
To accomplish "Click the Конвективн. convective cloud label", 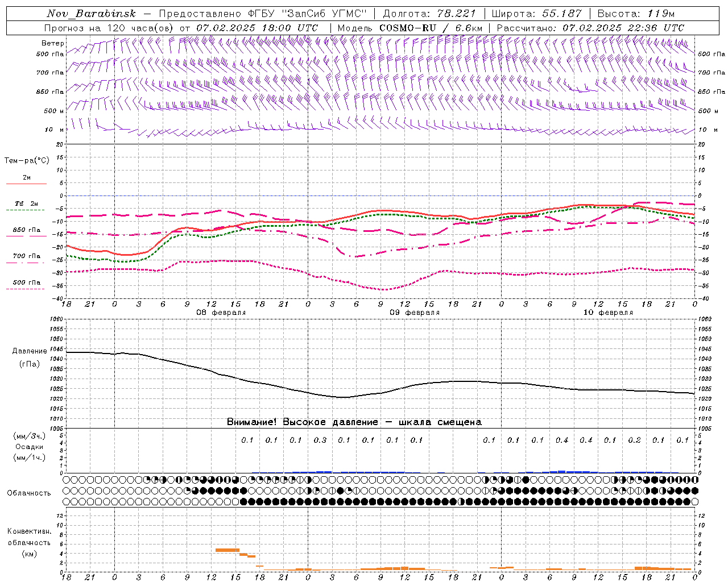I will click(29, 531).
